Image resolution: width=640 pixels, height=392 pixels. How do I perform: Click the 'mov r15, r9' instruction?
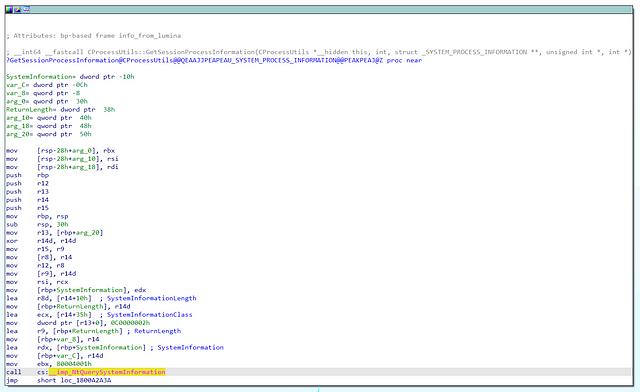click(x=35, y=249)
